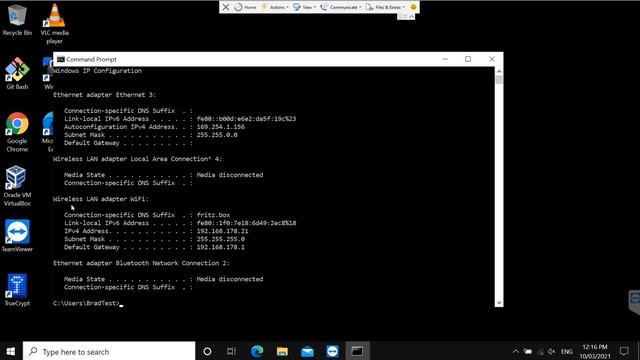Close the Command Prompt window
The width and height of the screenshot is (640, 360).
pos(491,59)
